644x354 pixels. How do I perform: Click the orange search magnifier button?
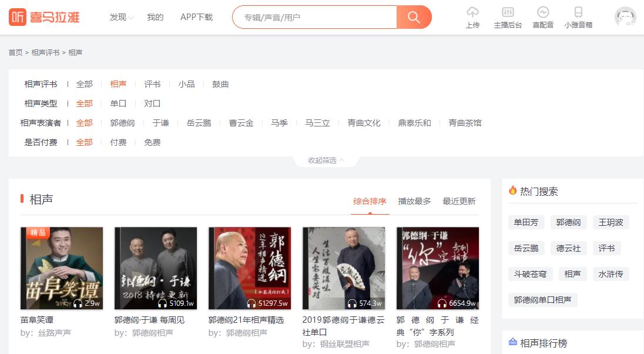414,17
